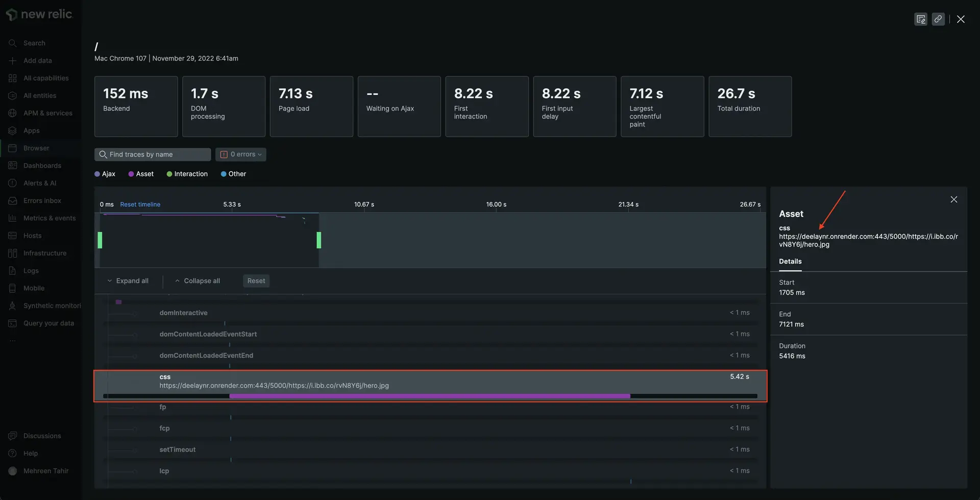Screen dimensions: 980x500
Task: Click the 16.00 s timeline marker
Action: click(496, 205)
